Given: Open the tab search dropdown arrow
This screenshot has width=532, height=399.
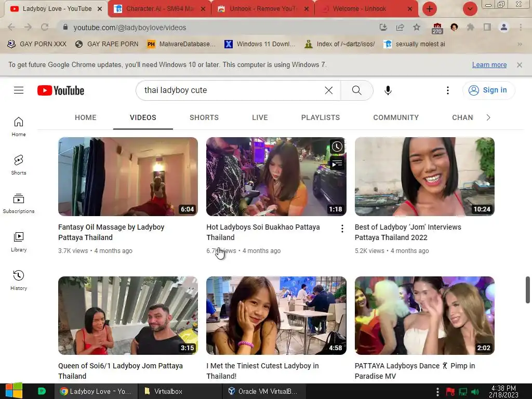Looking at the screenshot, I should click(x=470, y=9).
